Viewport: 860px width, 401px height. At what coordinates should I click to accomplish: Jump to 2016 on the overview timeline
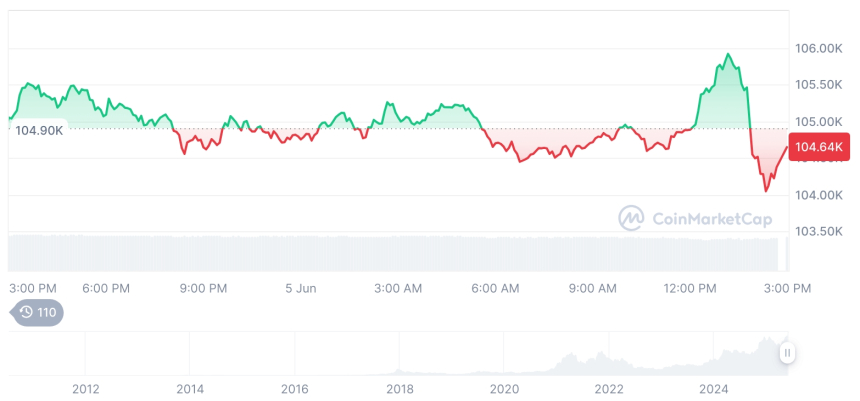click(x=295, y=389)
